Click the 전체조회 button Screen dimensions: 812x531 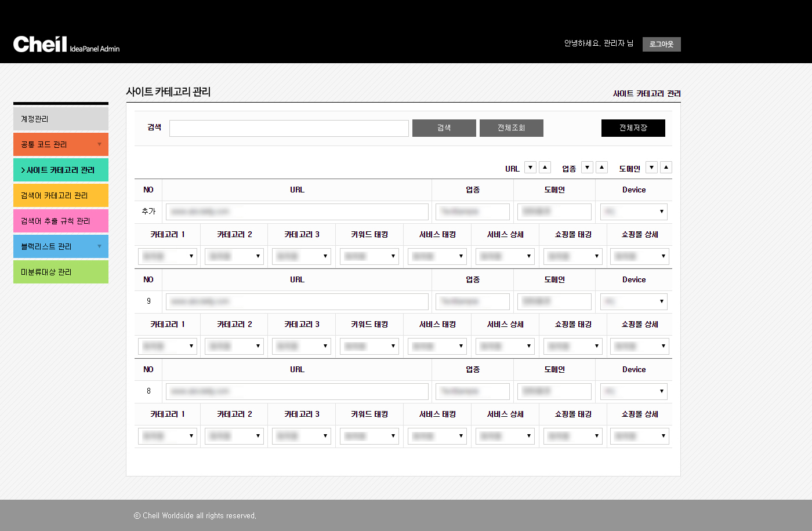tap(511, 128)
